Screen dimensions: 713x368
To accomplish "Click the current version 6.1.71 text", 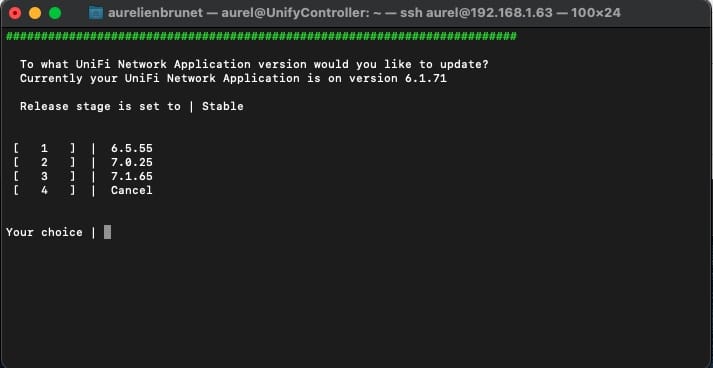I will click(426, 79).
